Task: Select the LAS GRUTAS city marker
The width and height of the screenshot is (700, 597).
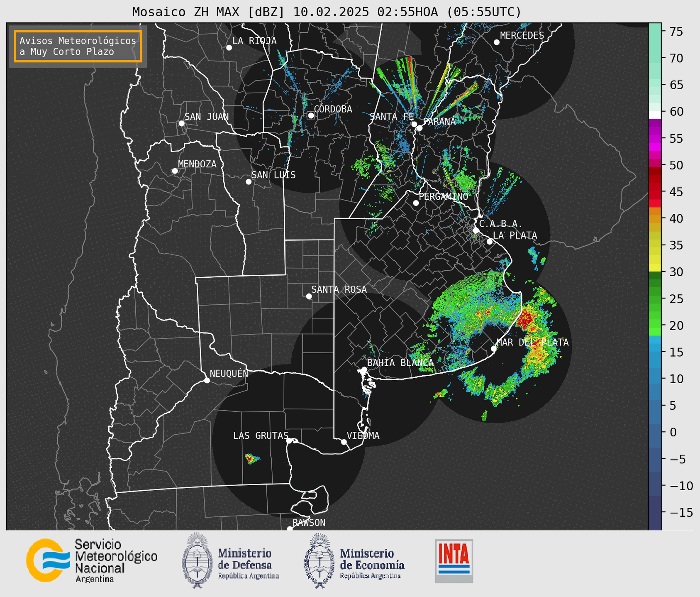Action: (289, 440)
